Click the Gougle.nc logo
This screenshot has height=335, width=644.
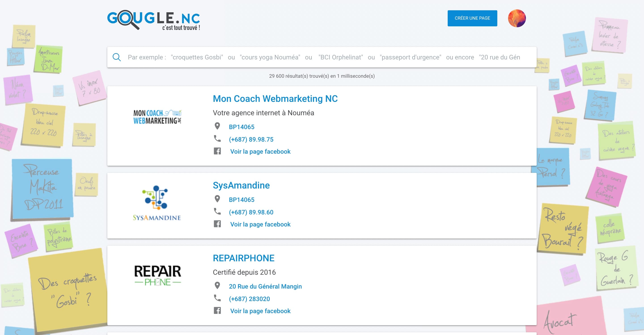tap(153, 20)
